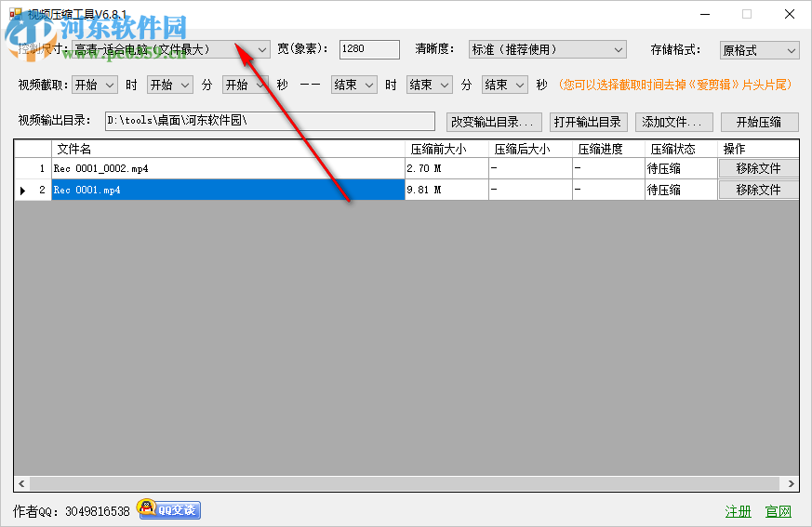Open the start second 开始 dropdown
The image size is (812, 527).
point(246,85)
